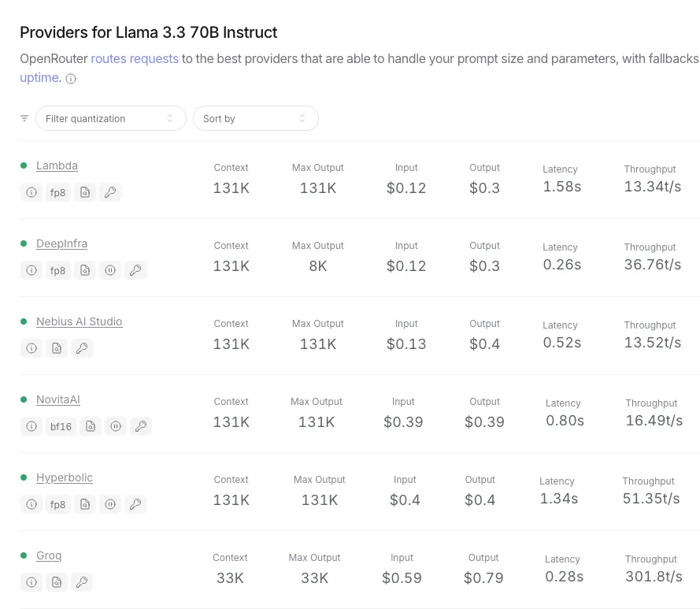Click the key icon in Hyperbolic row
The height and width of the screenshot is (609, 700).
point(135,504)
